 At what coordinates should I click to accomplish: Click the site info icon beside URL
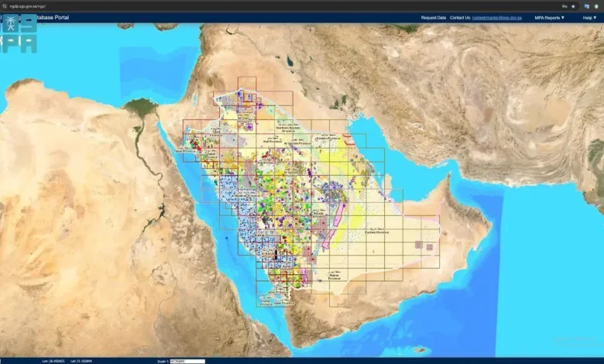tap(6, 5)
